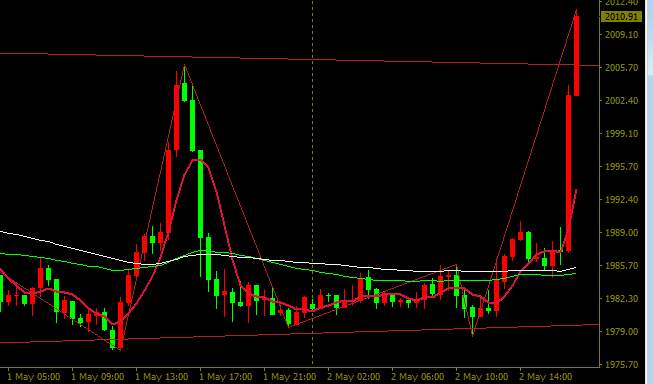Click the 1985.70 price axis label
Viewport: 653px width, 384px height.
coord(621,265)
